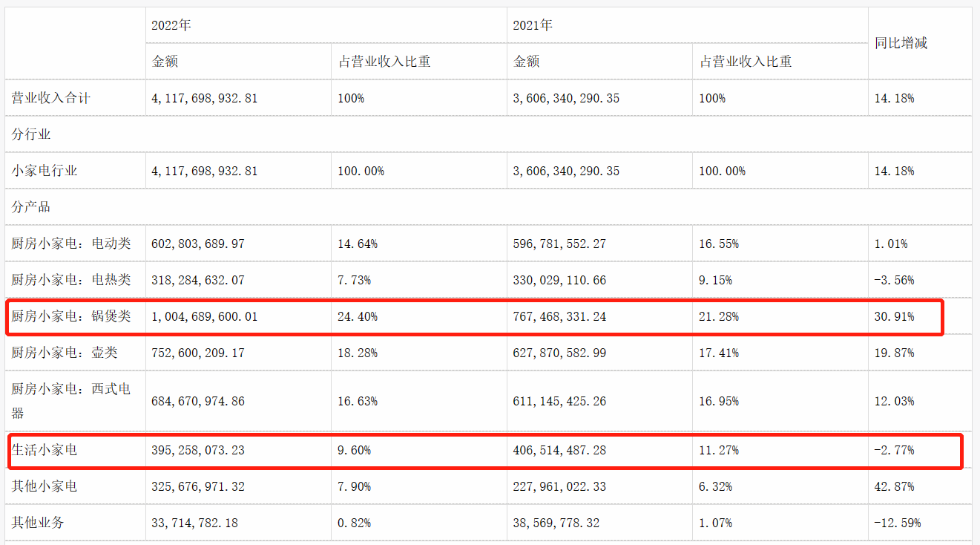980x545 pixels.
Task: Select the 同比增减 header cell
Action: click(901, 43)
